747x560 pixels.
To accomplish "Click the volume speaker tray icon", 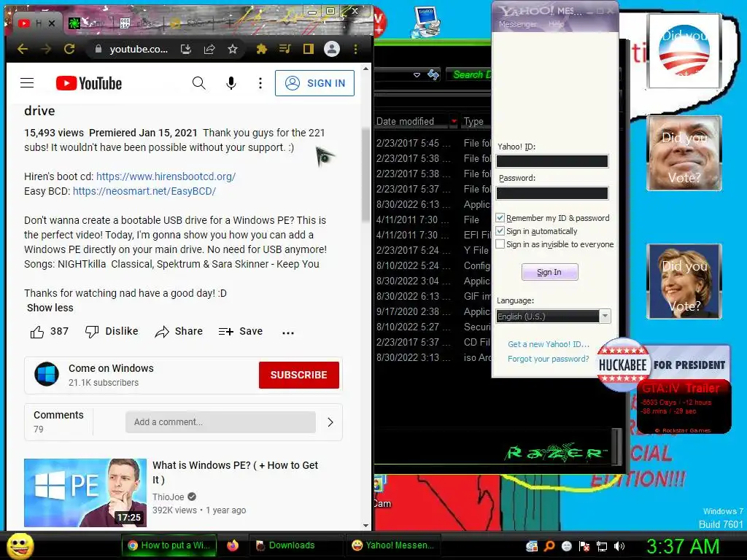I will 619,546.
